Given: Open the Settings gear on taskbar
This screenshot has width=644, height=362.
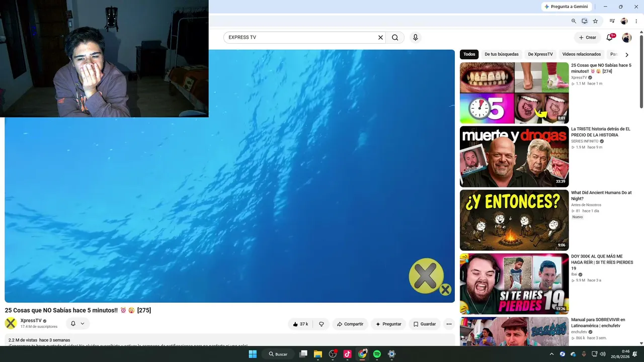Looking at the screenshot, I should click(391, 354).
